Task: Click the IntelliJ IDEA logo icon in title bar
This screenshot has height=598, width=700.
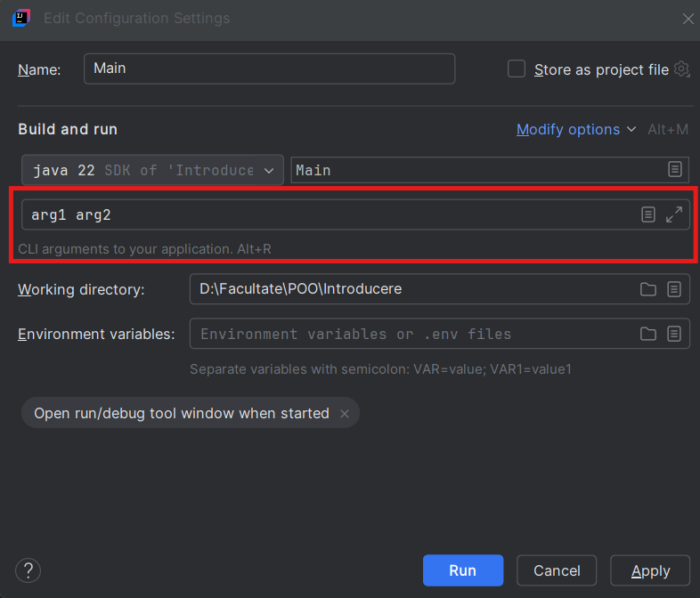Action: (x=21, y=18)
